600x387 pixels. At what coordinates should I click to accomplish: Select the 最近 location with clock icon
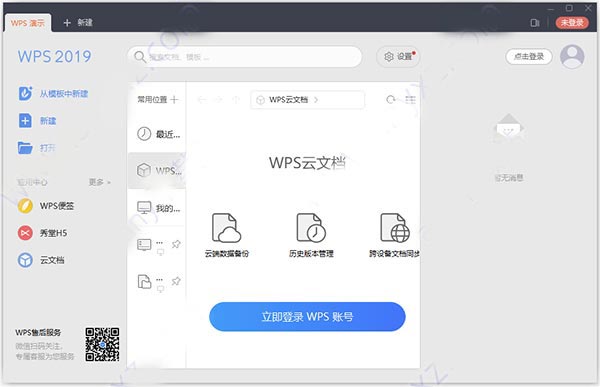[x=157, y=134]
